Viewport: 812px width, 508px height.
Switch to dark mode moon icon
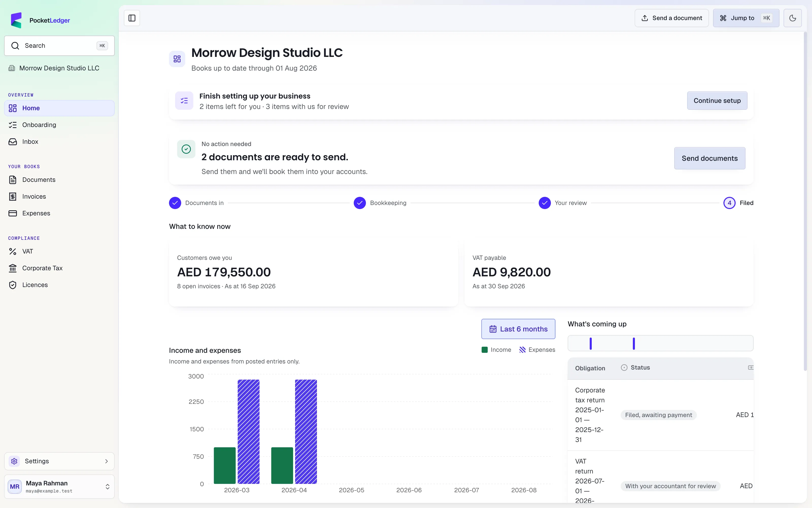pos(792,18)
